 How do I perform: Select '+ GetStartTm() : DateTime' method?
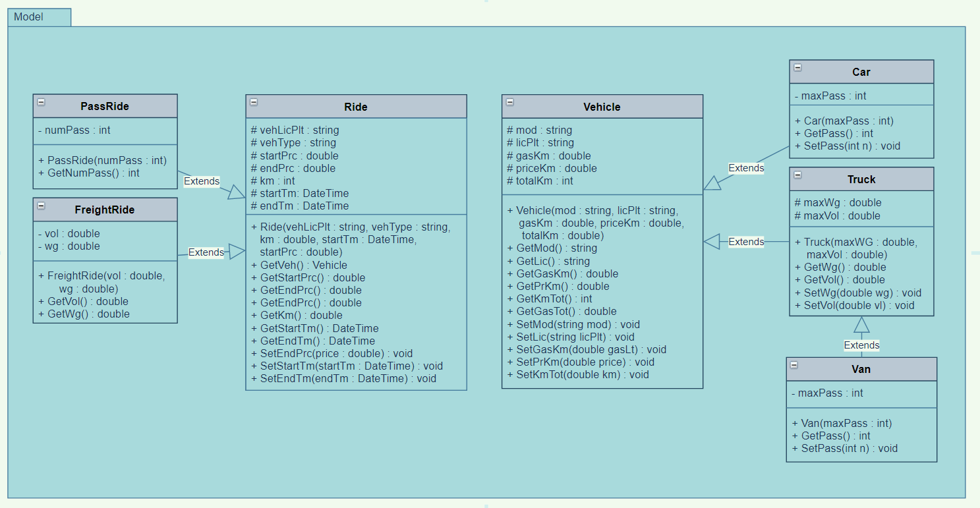[x=315, y=328]
